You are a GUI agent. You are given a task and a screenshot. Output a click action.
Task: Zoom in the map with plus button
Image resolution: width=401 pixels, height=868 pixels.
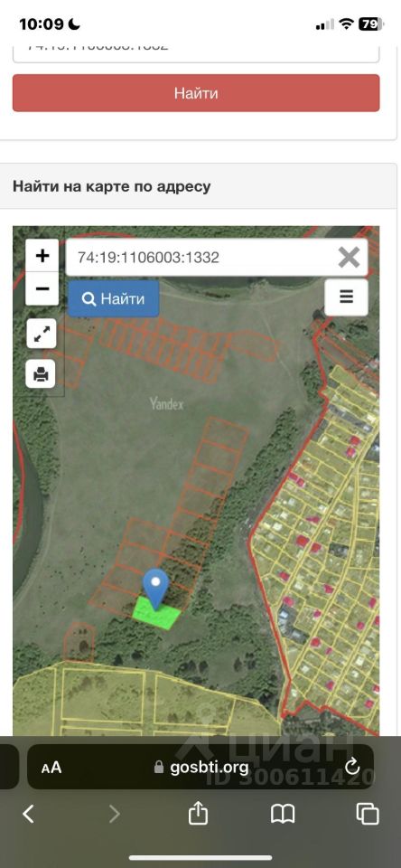42,255
